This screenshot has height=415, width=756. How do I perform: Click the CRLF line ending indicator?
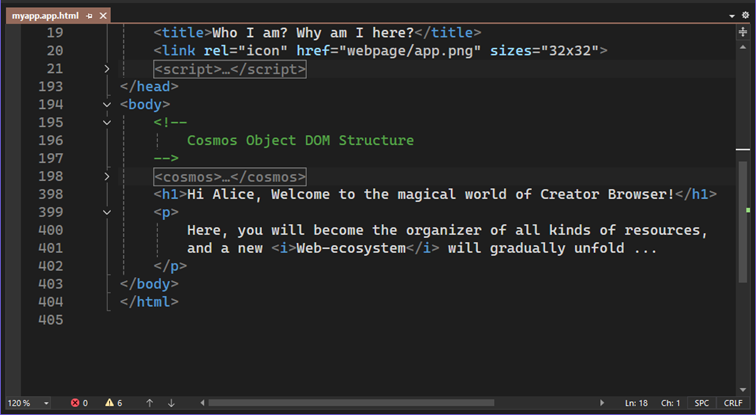(733, 403)
